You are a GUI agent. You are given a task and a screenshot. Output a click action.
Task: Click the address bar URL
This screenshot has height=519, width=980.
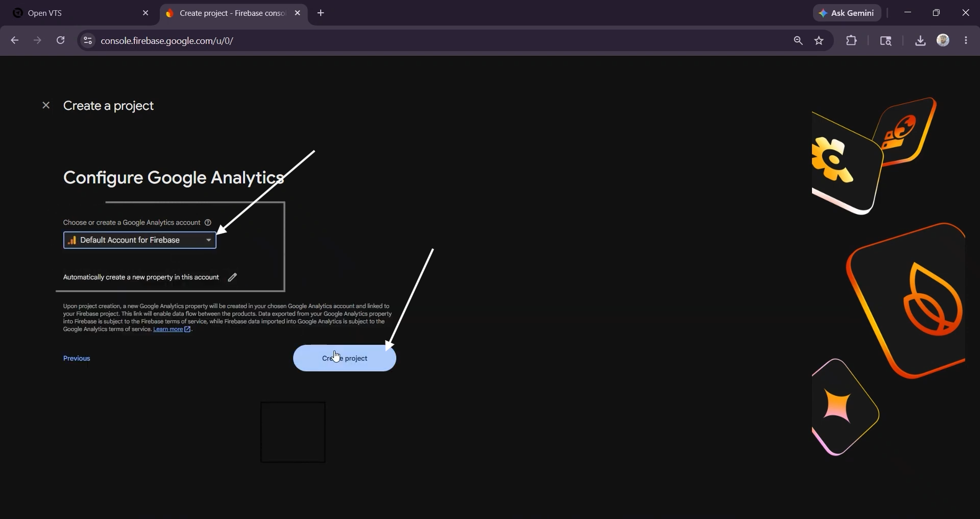(x=168, y=41)
